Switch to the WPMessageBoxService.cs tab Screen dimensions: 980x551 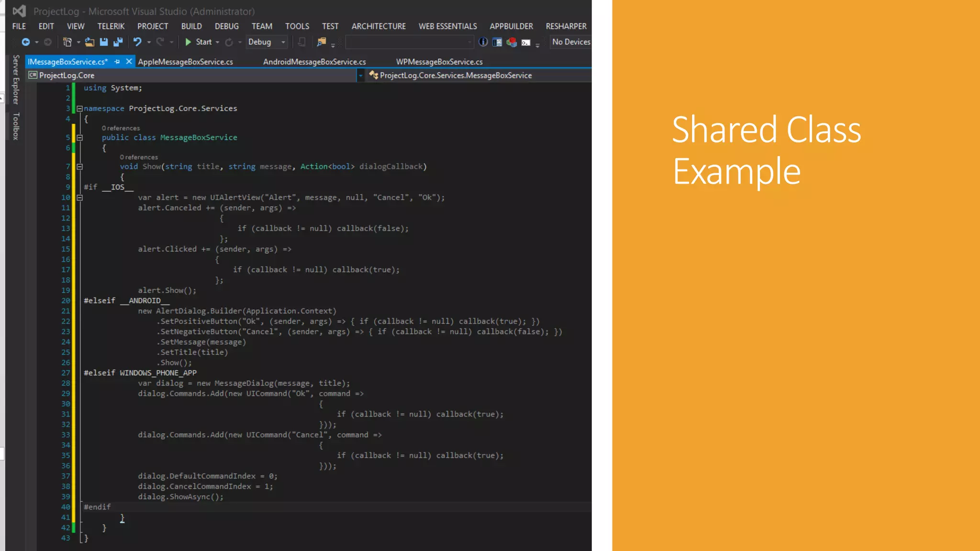pos(439,62)
